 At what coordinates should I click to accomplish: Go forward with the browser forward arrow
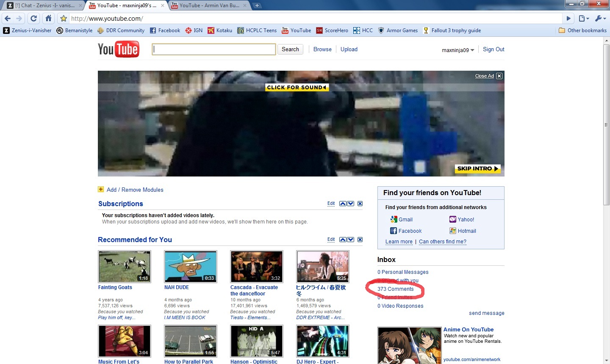coord(19,18)
